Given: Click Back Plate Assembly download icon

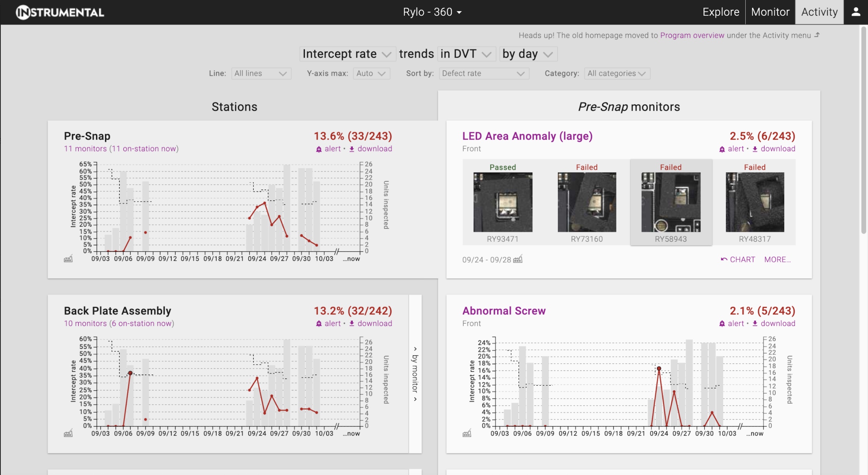Looking at the screenshot, I should click(352, 324).
